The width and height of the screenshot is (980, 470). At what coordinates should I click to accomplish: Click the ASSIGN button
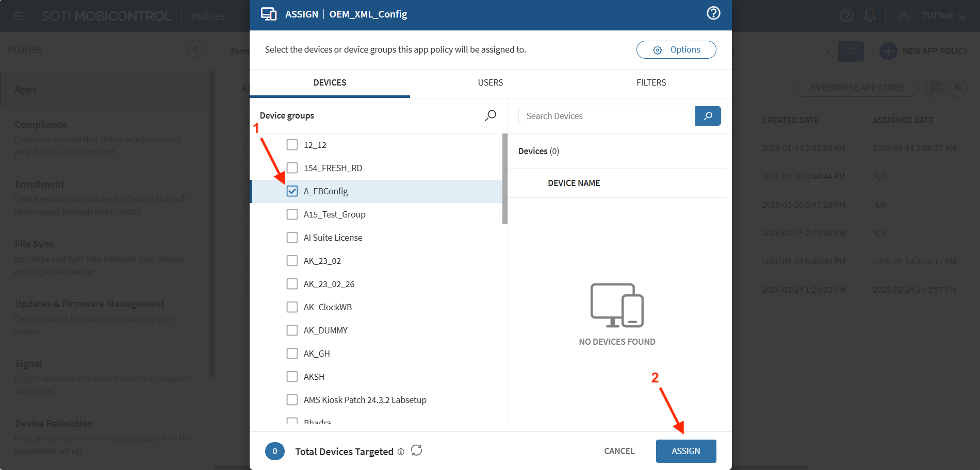coord(685,451)
